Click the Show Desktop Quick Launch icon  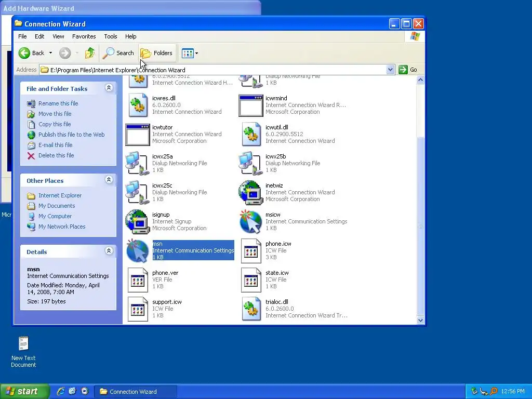[72, 391]
